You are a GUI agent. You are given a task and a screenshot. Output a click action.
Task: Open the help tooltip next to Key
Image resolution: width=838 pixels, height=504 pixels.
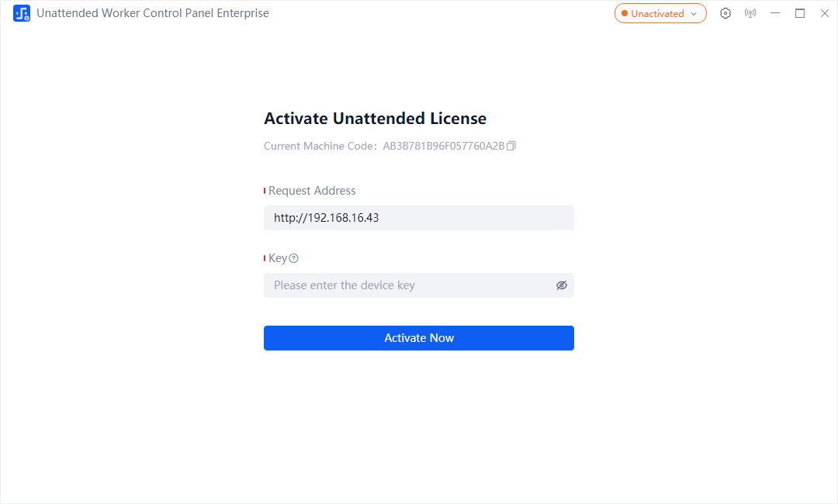click(x=293, y=257)
